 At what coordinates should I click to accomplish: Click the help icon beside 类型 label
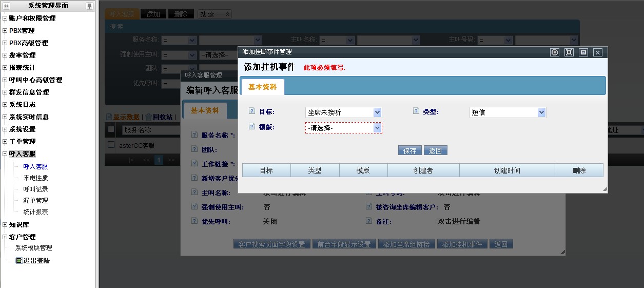coord(416,111)
